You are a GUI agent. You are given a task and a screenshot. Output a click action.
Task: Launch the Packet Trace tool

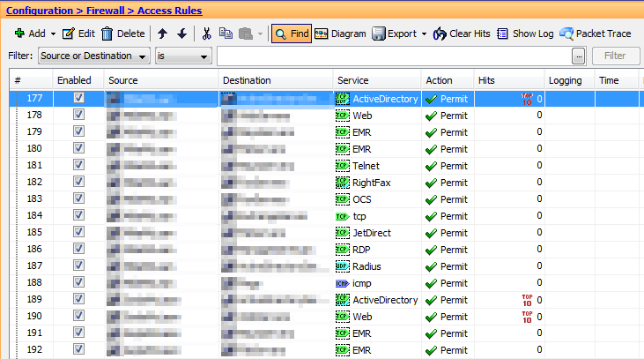(x=596, y=34)
